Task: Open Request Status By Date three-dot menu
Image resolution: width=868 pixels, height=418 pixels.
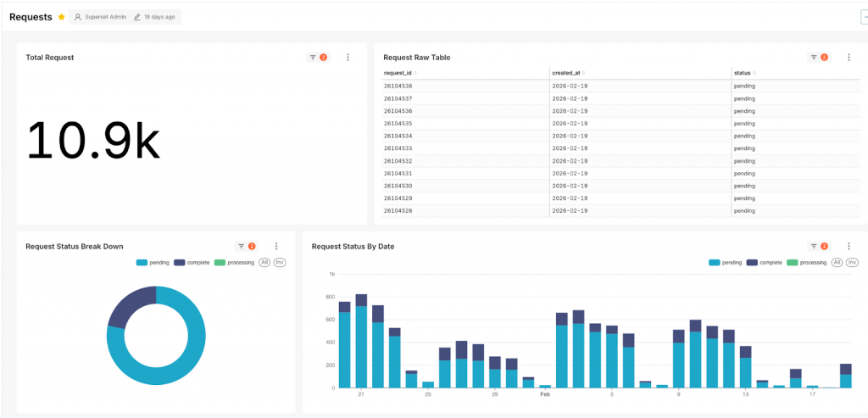Action: click(x=849, y=247)
